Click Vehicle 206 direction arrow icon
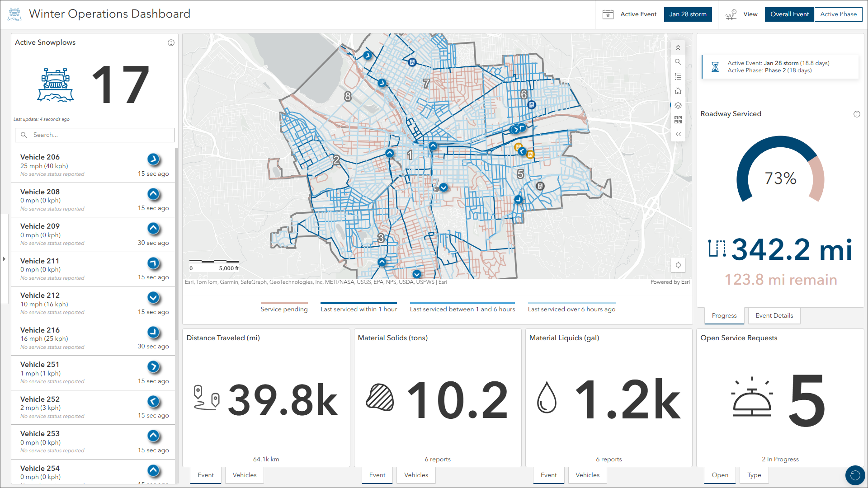Screen dimensions: 868x488 [x=153, y=159]
